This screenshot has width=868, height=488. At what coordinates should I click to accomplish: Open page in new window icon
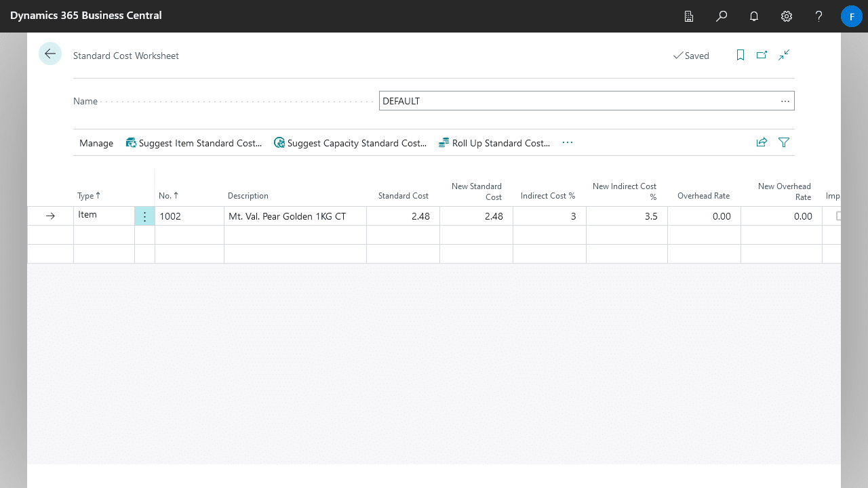point(762,56)
